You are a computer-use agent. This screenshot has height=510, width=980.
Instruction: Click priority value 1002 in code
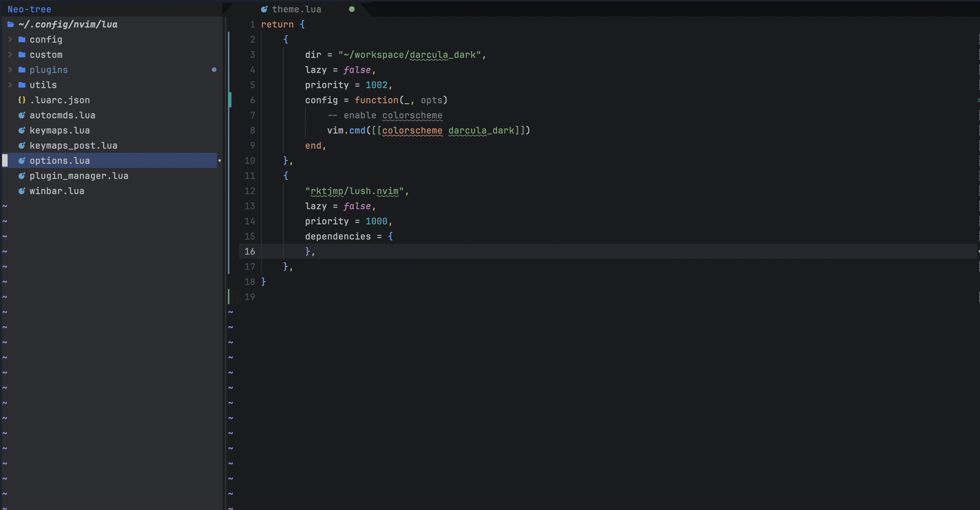point(376,85)
